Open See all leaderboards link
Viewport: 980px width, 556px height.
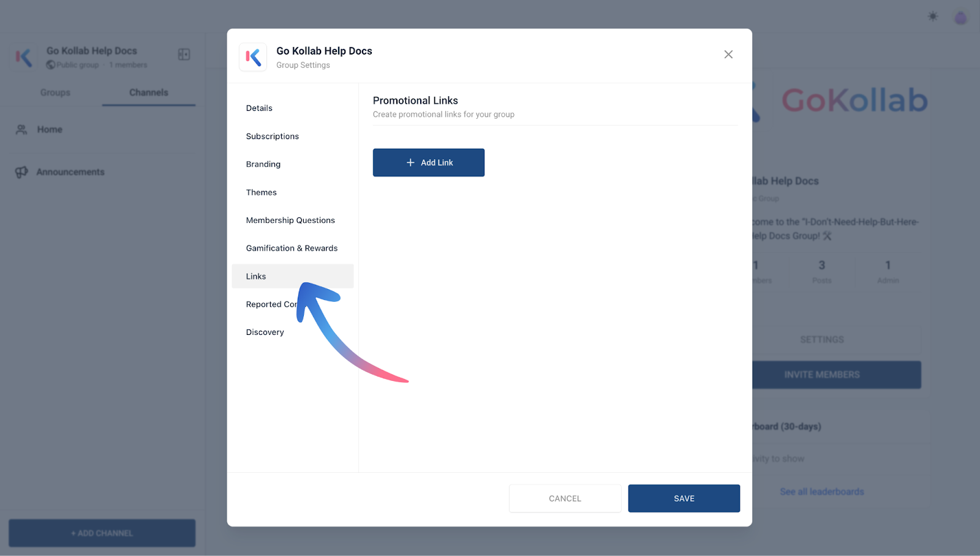pyautogui.click(x=822, y=492)
